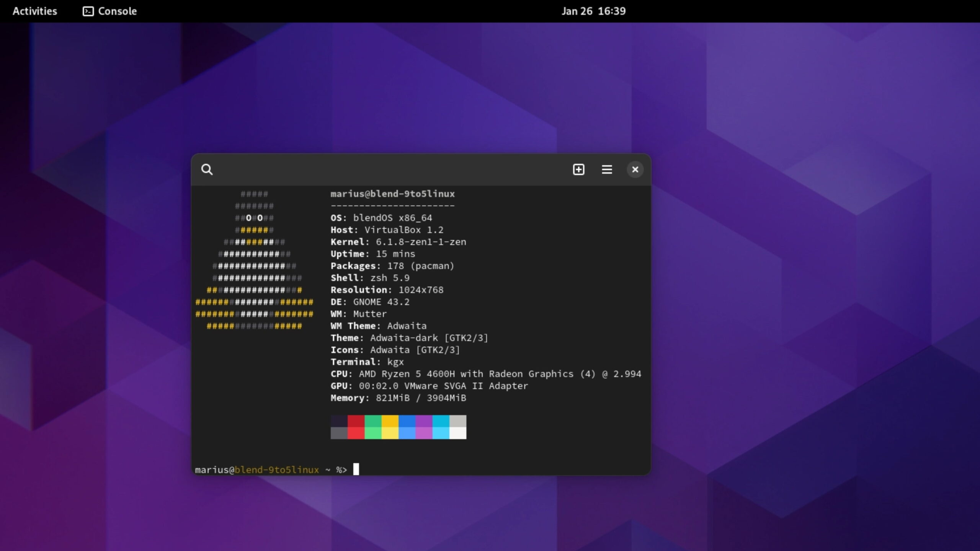Click the 'GPU: 00:02.0 VMware SVGA II Adapter' line
This screenshot has height=551, width=980.
(x=430, y=386)
